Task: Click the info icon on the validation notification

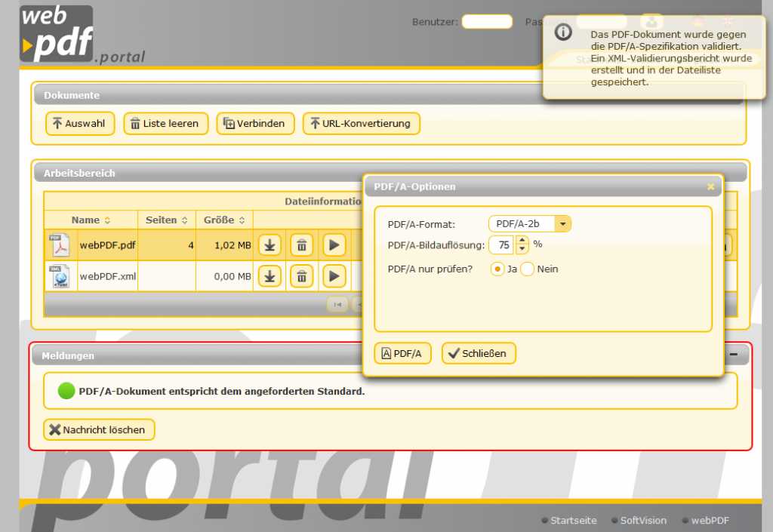Action: tap(563, 32)
